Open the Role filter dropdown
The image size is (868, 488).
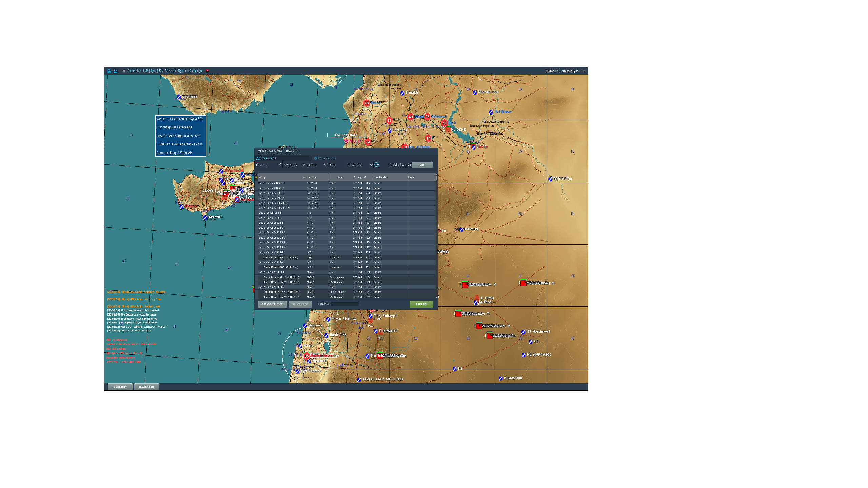point(339,165)
